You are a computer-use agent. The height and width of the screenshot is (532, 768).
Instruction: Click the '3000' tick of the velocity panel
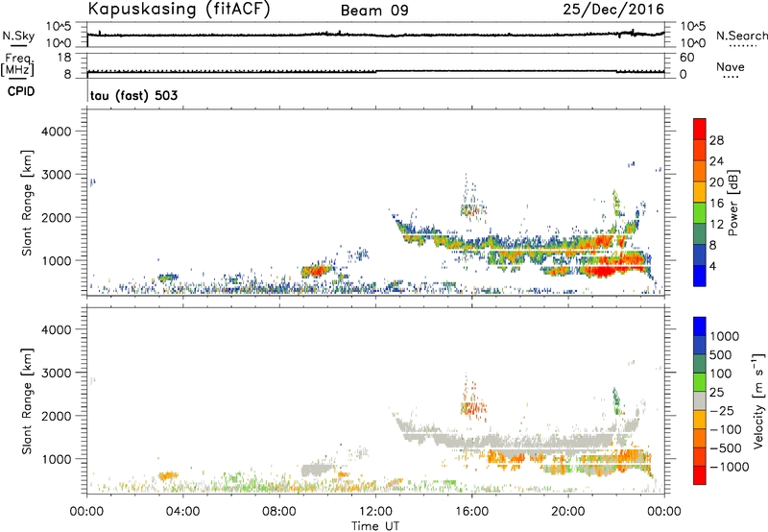click(x=56, y=373)
